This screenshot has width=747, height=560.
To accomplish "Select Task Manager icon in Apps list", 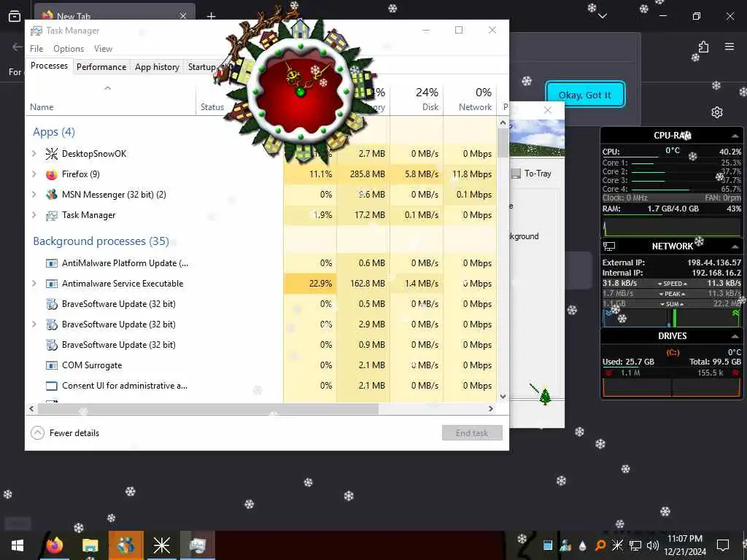I will pos(52,215).
